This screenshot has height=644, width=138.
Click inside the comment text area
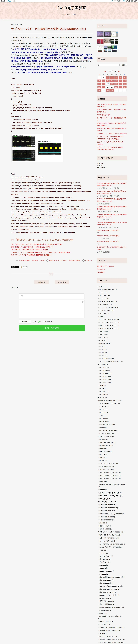click(52, 309)
